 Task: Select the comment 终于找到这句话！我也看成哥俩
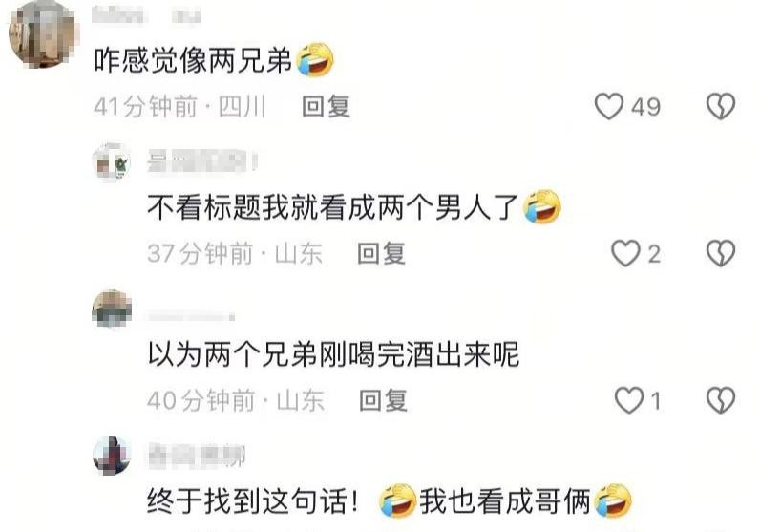[390, 500]
